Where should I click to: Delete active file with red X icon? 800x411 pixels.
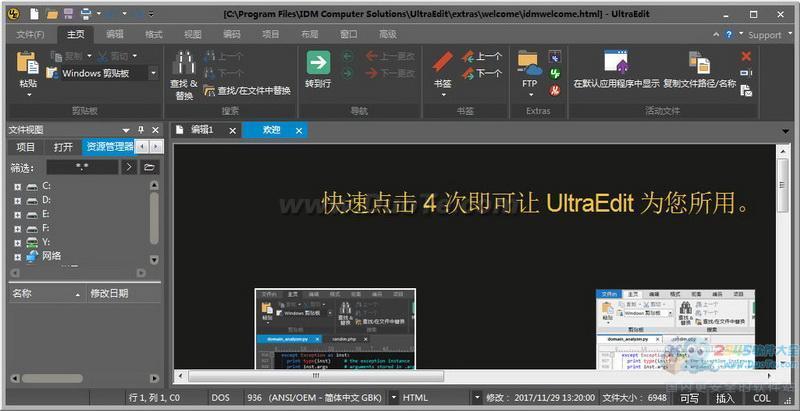746,57
